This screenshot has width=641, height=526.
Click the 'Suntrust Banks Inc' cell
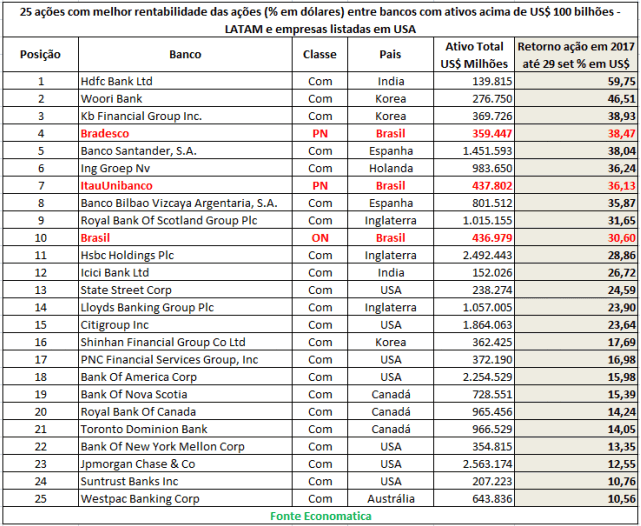coord(185,481)
